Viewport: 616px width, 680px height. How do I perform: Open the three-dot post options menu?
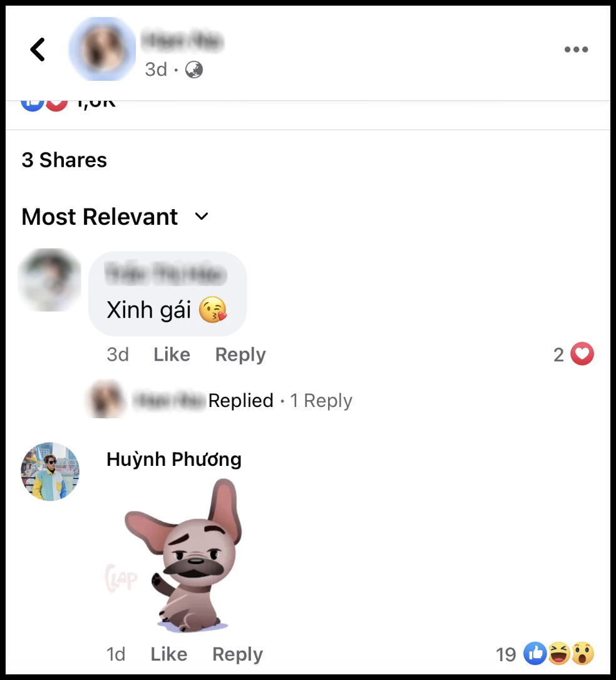click(x=576, y=49)
